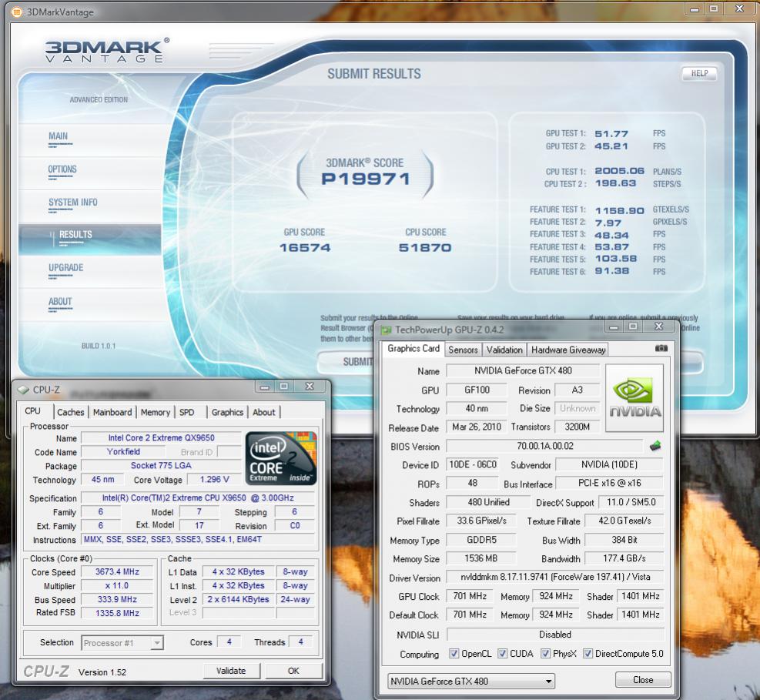Click the Bus Speed value 333.9 MHz

117,600
